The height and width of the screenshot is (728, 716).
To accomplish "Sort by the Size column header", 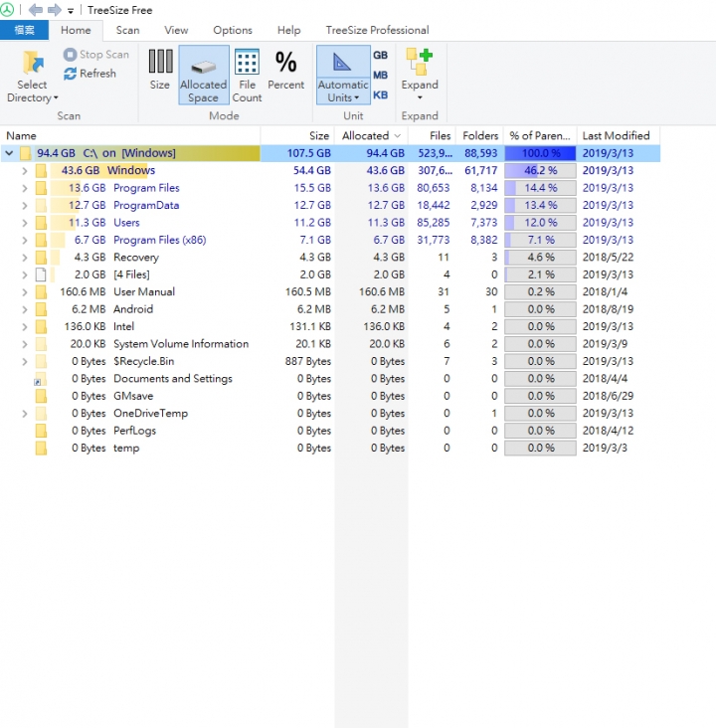I will point(297,135).
